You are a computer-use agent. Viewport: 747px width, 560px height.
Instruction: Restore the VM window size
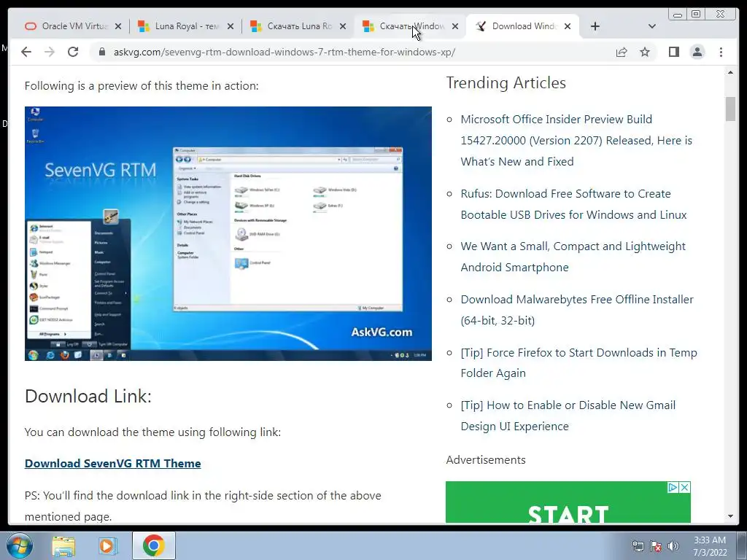pos(696,15)
